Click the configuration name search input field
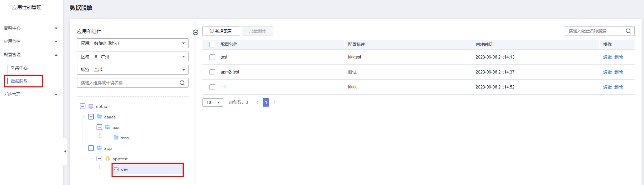The height and width of the screenshot is (185, 644). 594,31
